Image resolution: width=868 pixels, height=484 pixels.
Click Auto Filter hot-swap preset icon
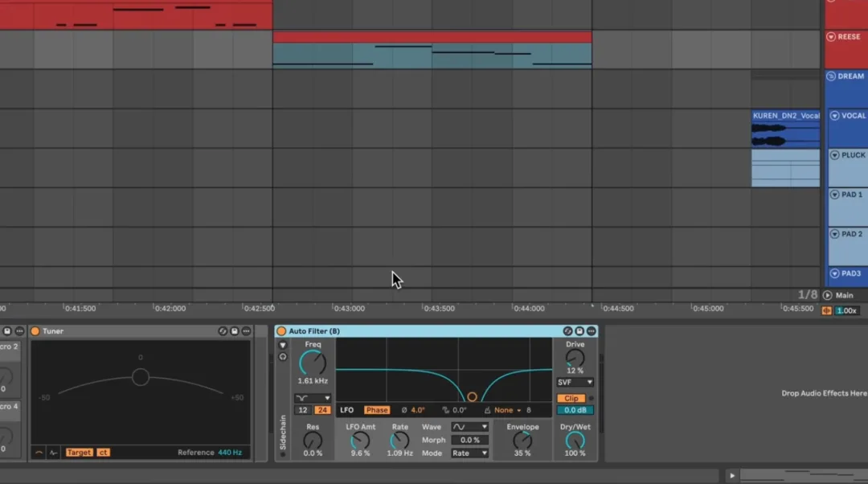coord(567,331)
